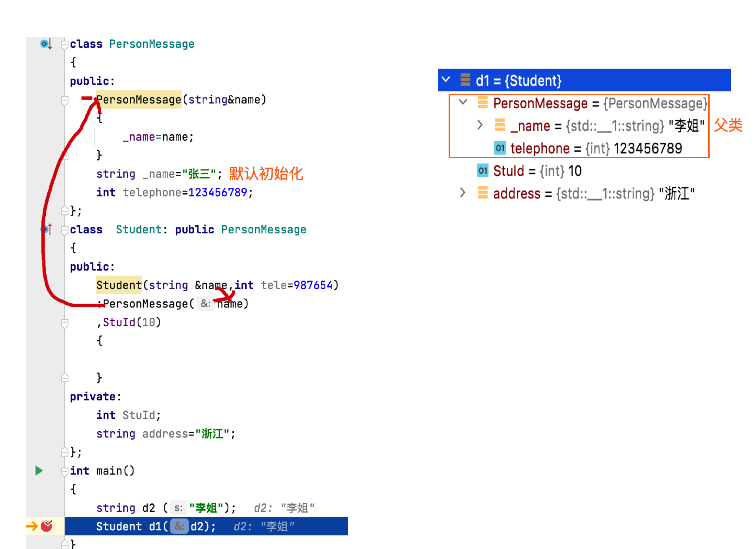Click fold end marker after PersonMessage class
Screen dimensions: 756x549
tap(64, 211)
